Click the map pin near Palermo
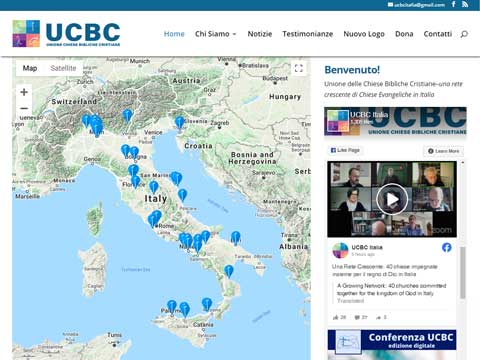Screen dimensions: 480x360 (x=172, y=307)
